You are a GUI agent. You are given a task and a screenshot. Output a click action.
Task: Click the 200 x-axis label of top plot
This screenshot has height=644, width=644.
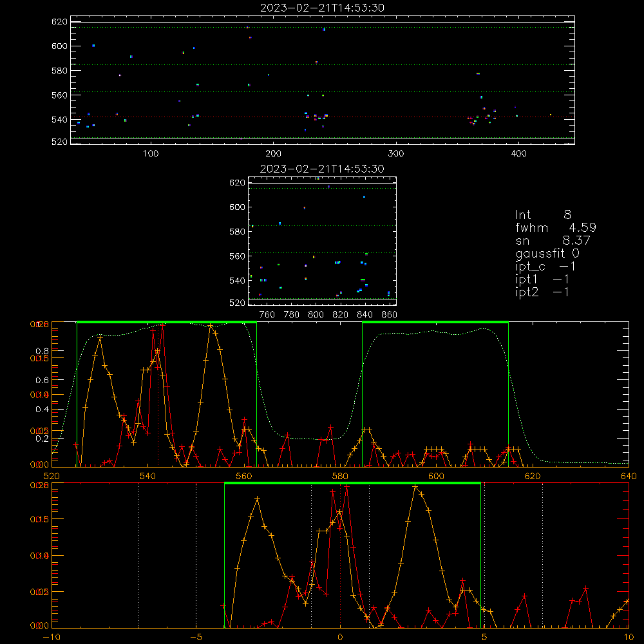point(273,154)
